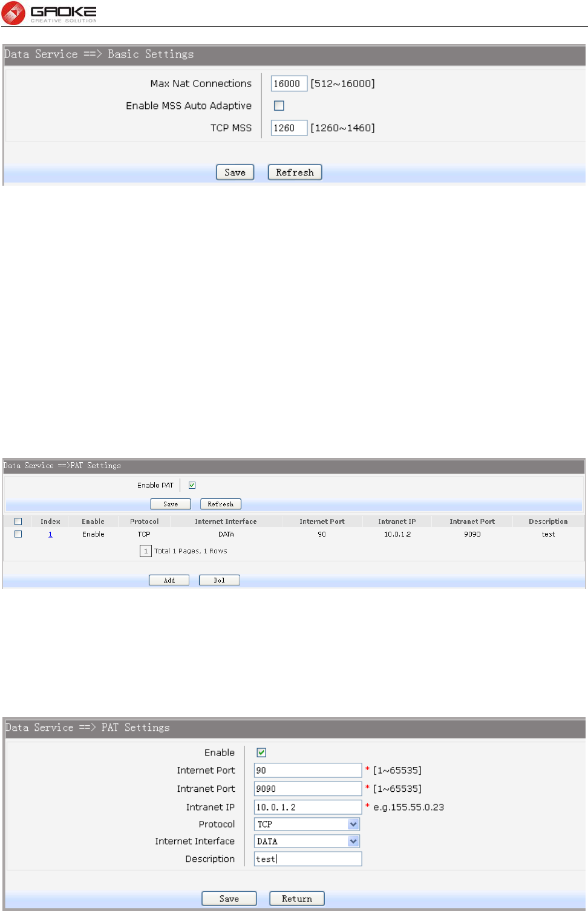Click the TCP cell in PAT table
This screenshot has height=911, width=588.
point(144,534)
